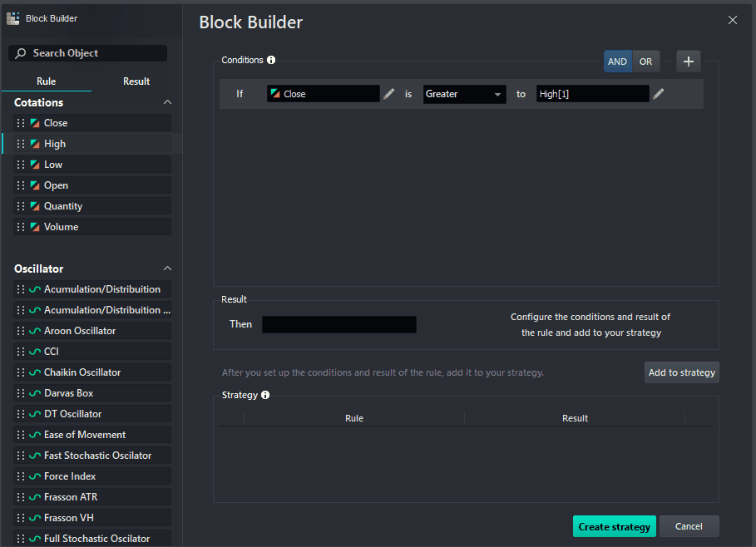Image resolution: width=756 pixels, height=547 pixels.
Task: Click the empty Then result field
Action: click(x=339, y=324)
